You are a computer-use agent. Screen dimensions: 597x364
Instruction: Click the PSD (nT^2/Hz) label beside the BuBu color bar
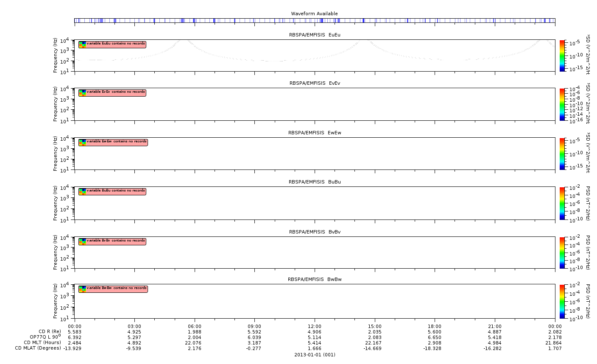click(587, 203)
